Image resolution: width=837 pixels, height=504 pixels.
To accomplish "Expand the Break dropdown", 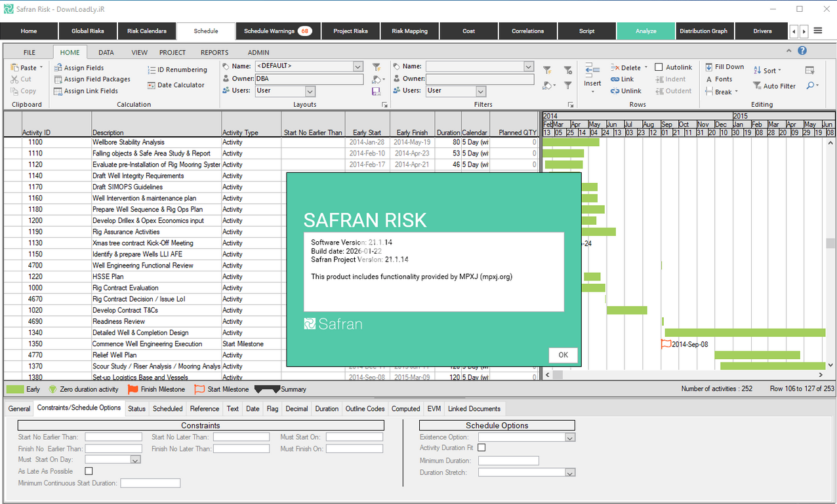I will click(736, 92).
